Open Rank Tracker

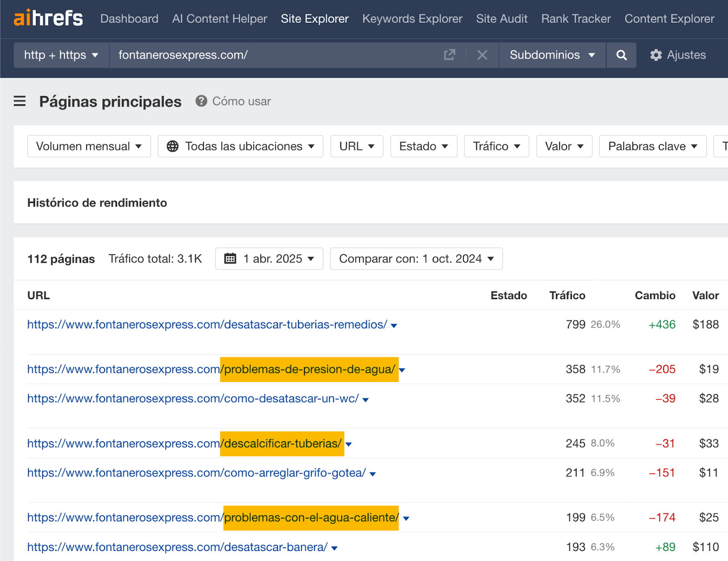(576, 19)
